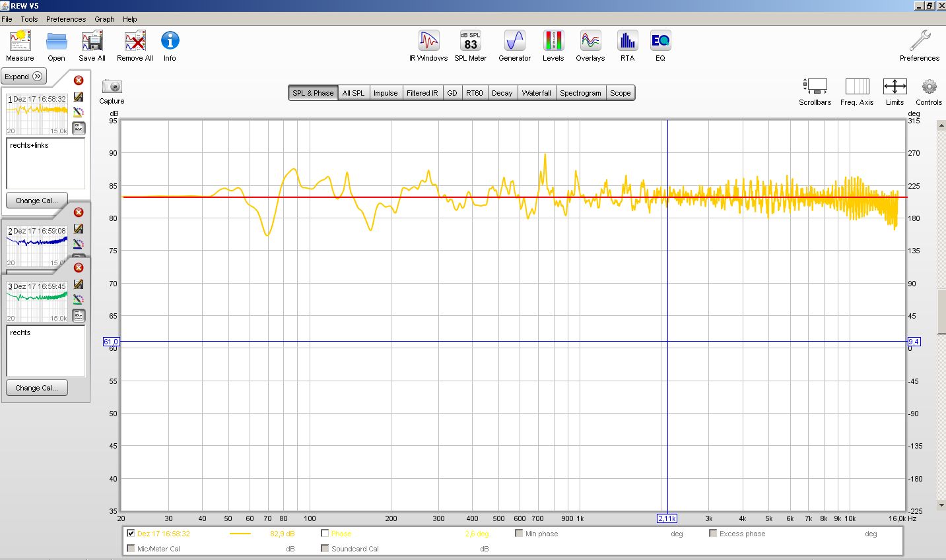Viewport: 946px width, 560px height.
Task: Click Change Cal for measurement 3
Action: coord(37,388)
